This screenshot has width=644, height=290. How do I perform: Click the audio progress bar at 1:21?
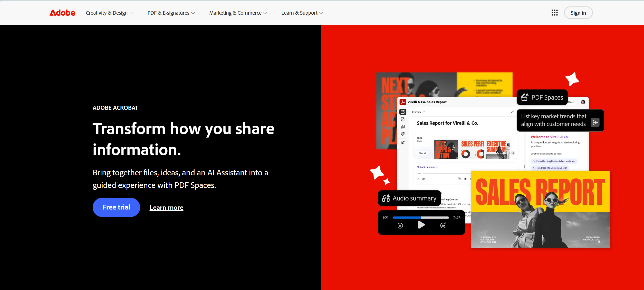(421, 218)
